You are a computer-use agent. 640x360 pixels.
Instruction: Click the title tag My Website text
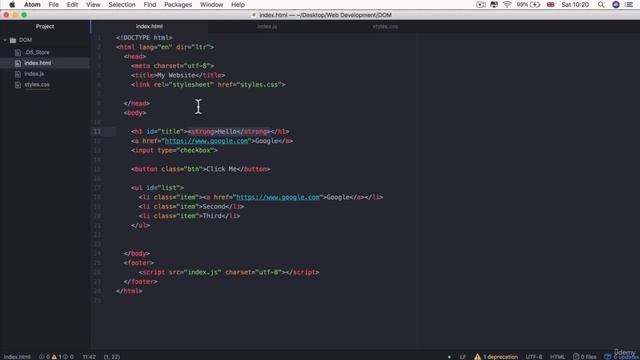[176, 75]
